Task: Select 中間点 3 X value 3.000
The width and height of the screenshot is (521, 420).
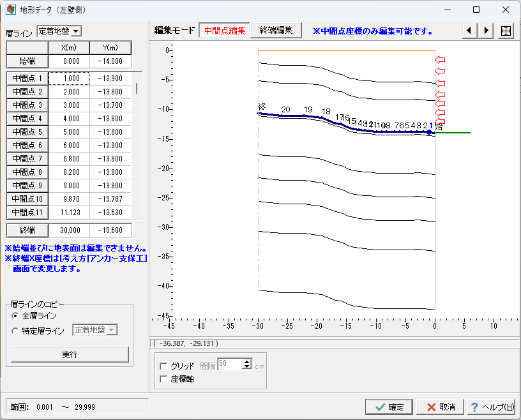Action: [x=69, y=105]
